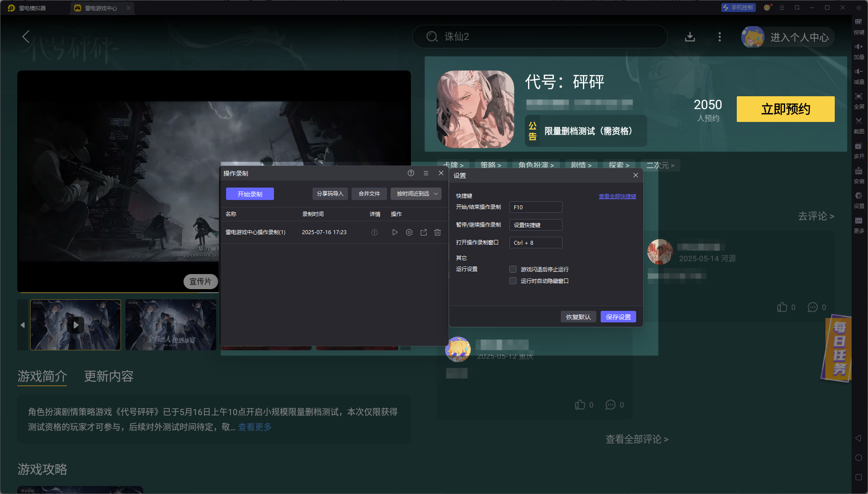Select the first video thumbnail with play icon
Viewport: 868px width, 494px height.
point(75,325)
